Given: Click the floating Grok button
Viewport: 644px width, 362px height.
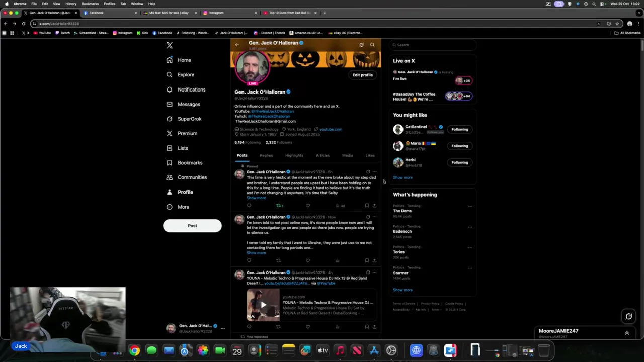Looking at the screenshot, I should (628, 316).
